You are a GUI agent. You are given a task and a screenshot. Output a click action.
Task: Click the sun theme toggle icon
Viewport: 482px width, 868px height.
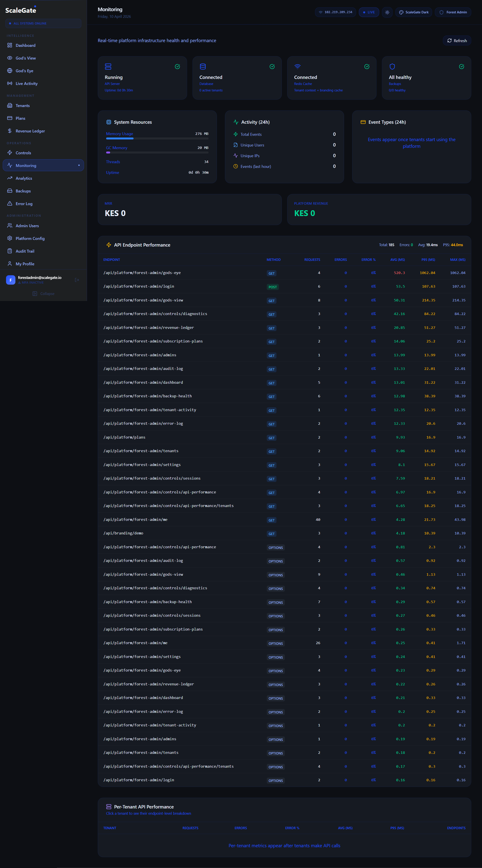(x=387, y=12)
